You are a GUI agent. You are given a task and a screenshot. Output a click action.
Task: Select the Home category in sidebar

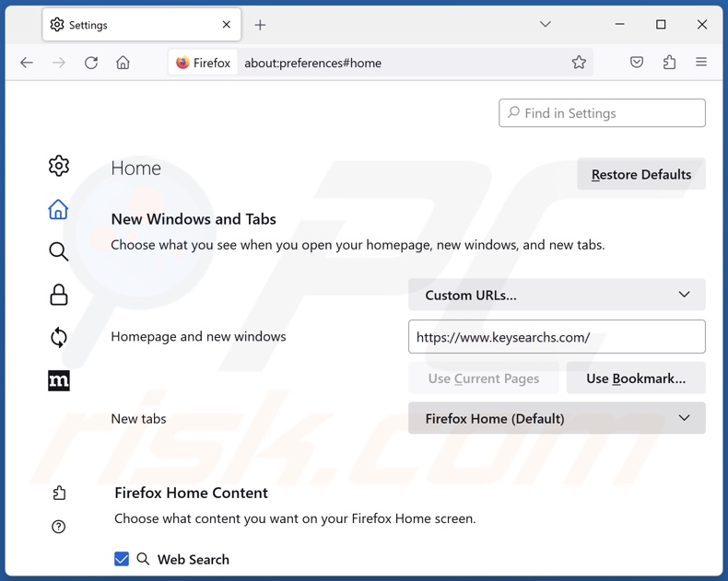point(58,209)
